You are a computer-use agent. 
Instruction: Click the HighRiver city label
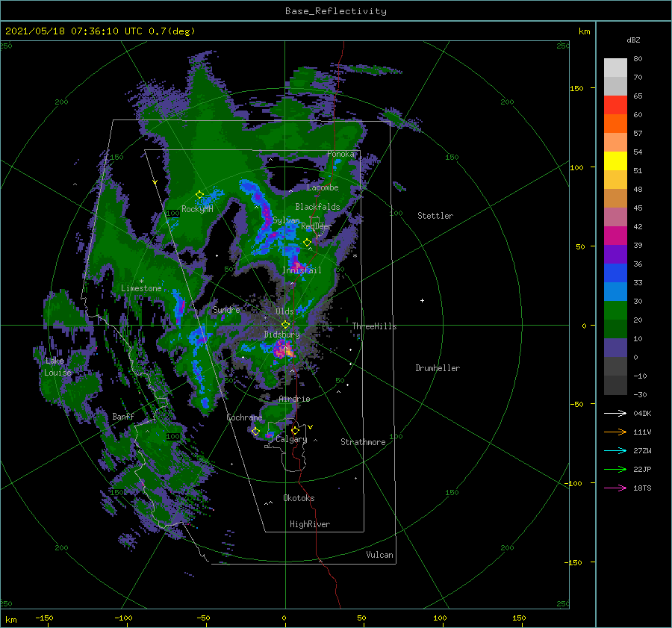click(x=310, y=524)
